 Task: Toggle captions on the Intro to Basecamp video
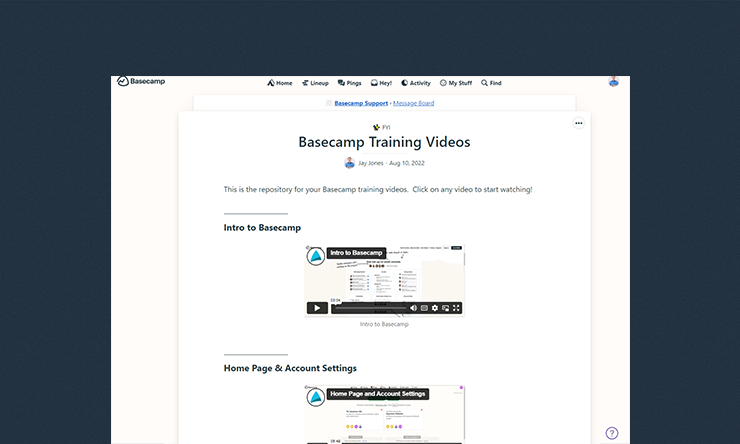click(x=424, y=308)
